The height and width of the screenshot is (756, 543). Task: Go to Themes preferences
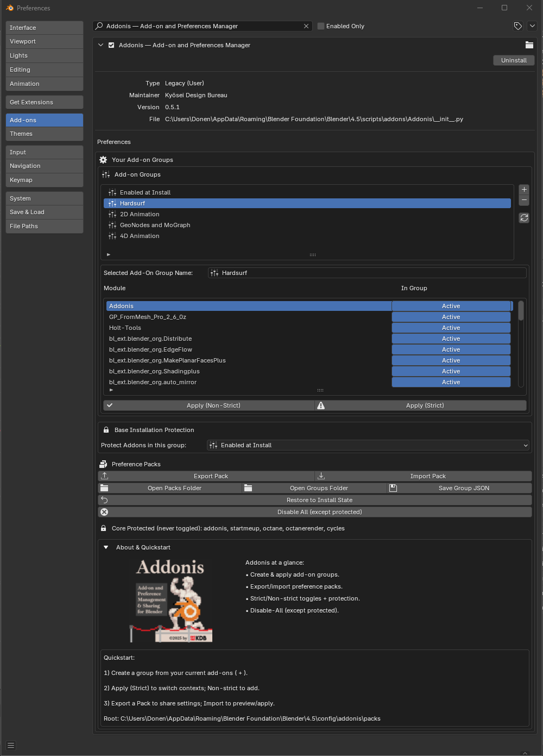tap(45, 134)
